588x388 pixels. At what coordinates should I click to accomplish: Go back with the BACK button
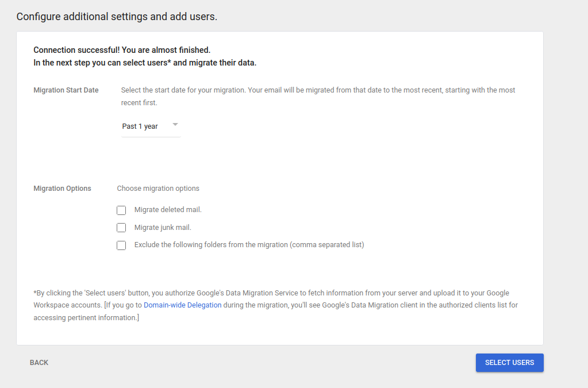tap(39, 363)
